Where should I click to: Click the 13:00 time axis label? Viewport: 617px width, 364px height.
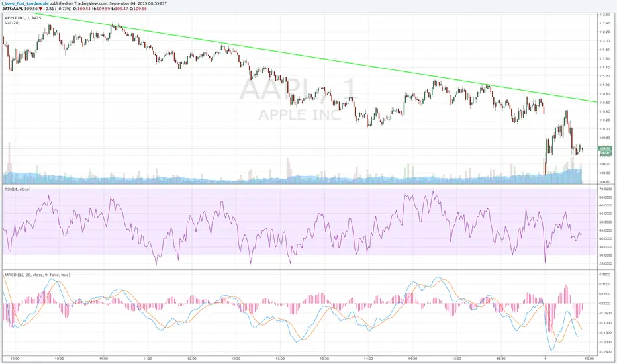pyautogui.click(x=280, y=359)
